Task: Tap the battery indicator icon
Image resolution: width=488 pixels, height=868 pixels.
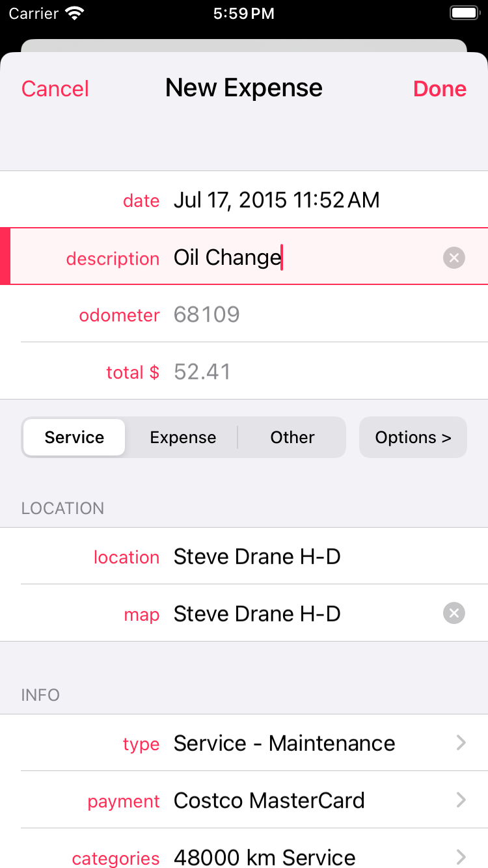Action: 465,13
